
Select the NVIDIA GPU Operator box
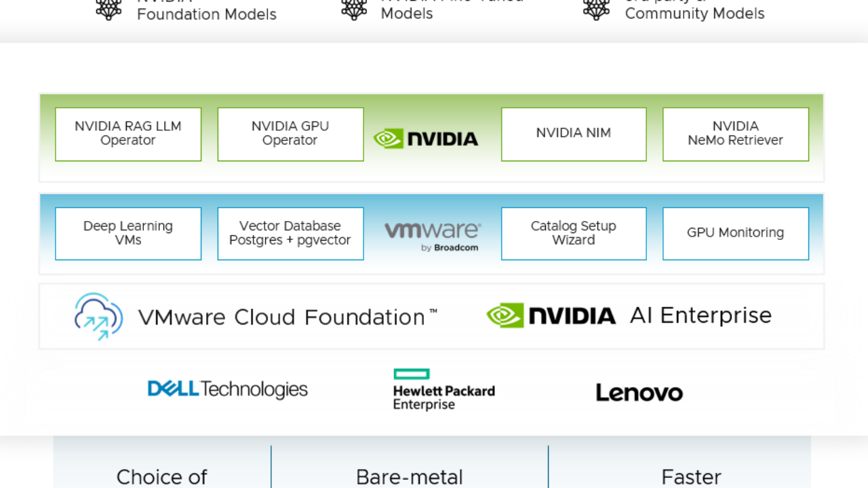(x=290, y=134)
